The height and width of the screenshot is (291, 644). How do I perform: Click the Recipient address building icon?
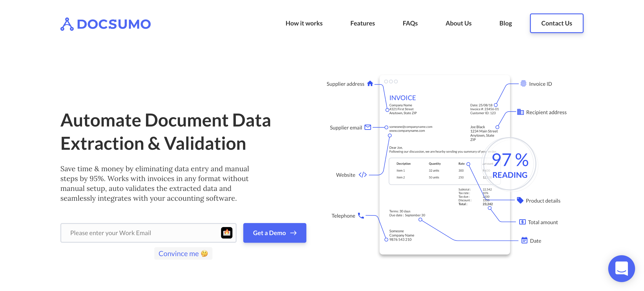(x=520, y=112)
